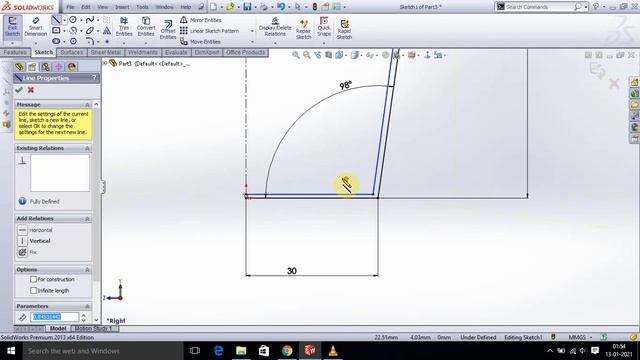Collapse the Message section
The width and height of the screenshot is (640, 360).
[87, 105]
